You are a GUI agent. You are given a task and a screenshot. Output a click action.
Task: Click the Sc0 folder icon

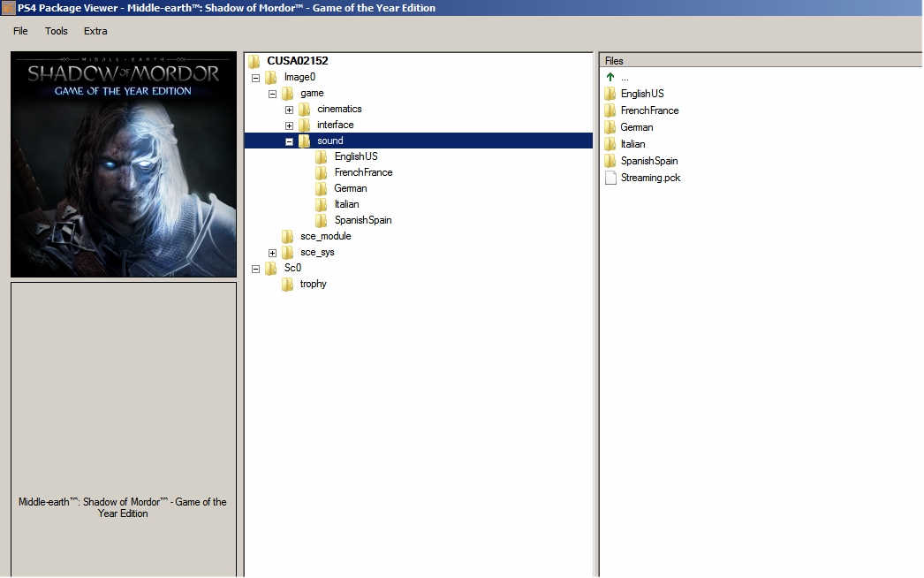click(x=271, y=269)
